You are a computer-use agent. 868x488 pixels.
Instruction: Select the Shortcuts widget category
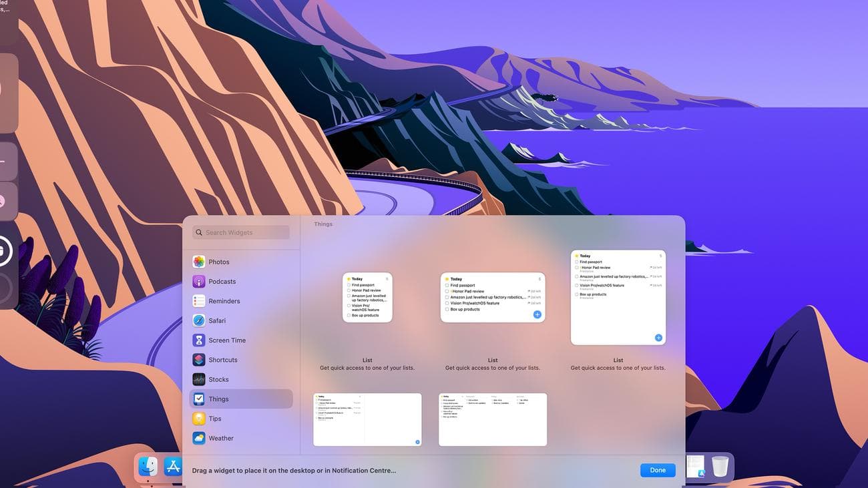[222, 359]
